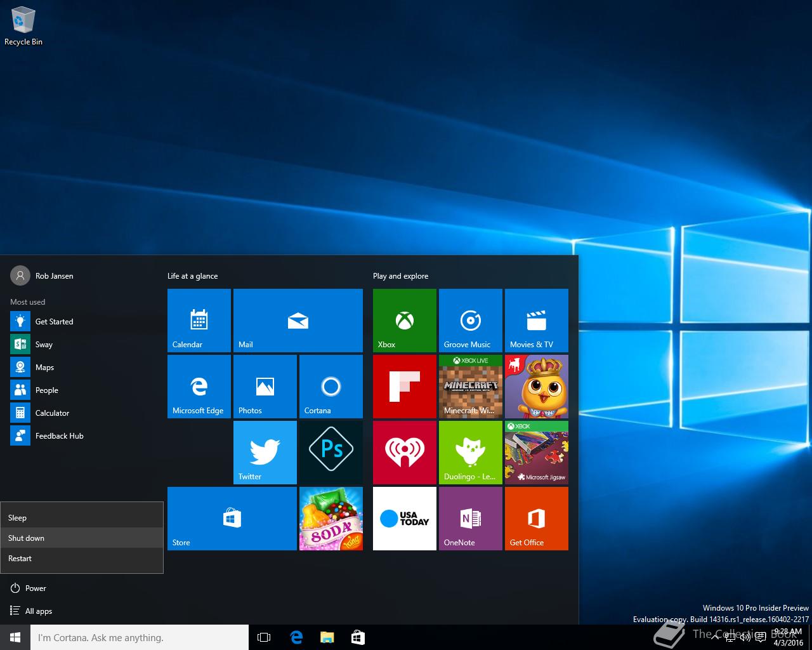Viewport: 812px width, 650px height.
Task: Select the Recycle Bin desktop icon
Action: click(x=23, y=26)
